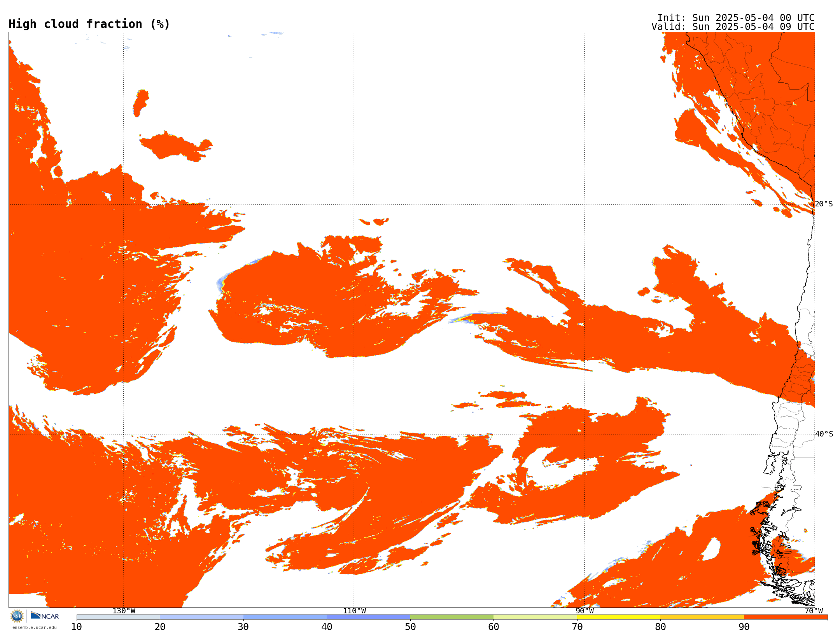Screen dimensions: 840x632
Task: Click the 20°S latitude label
Action: [x=824, y=204]
